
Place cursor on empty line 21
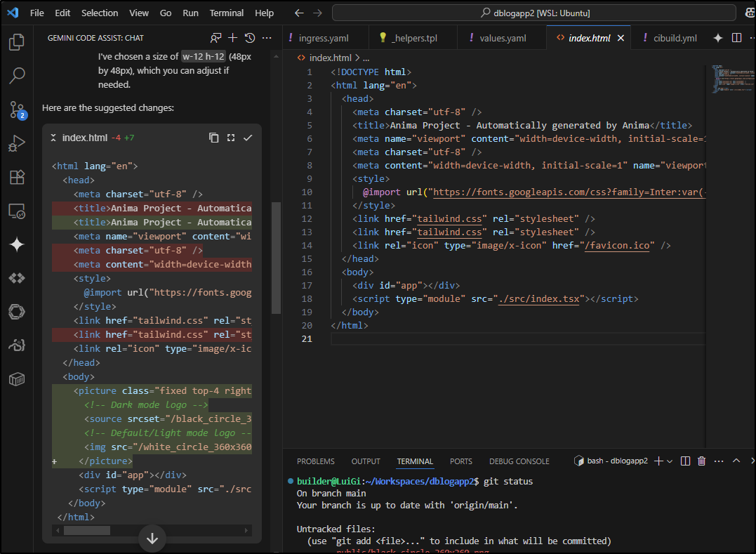coord(518,339)
